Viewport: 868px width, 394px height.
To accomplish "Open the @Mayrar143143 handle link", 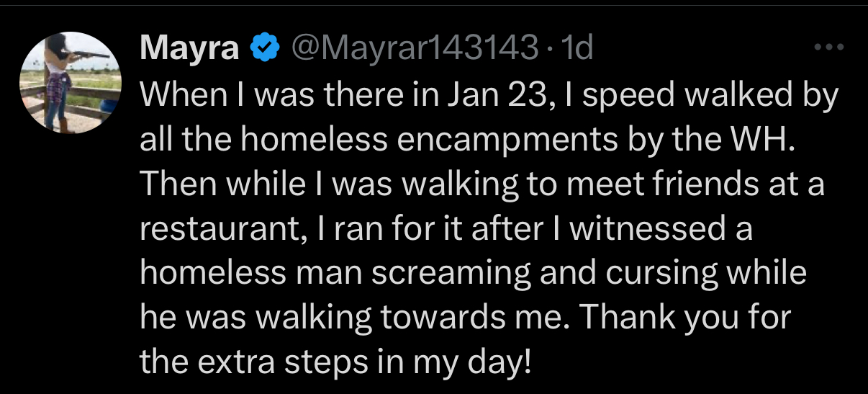I will (x=413, y=49).
